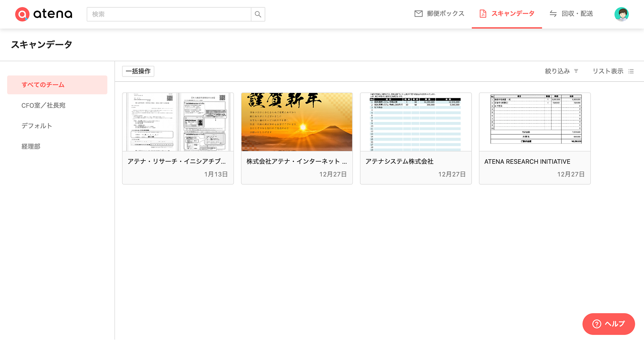
Task: Click the ATENA RESEARCH INITIATIVE card title
Action: point(527,161)
